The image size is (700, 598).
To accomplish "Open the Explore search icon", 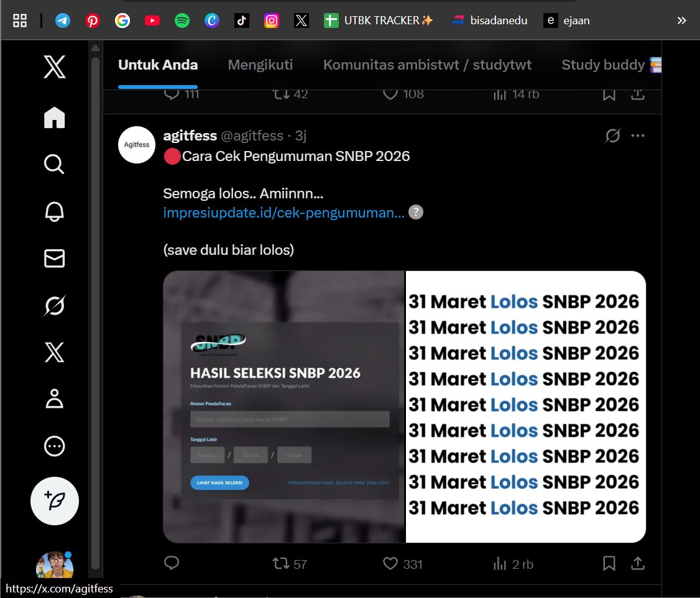I will (54, 164).
